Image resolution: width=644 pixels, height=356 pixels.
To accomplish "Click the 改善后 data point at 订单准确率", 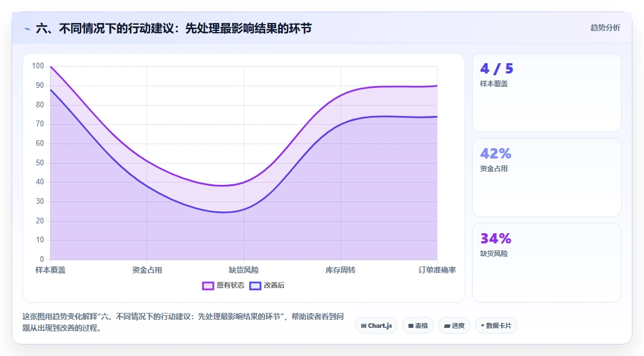I will 437,117.
